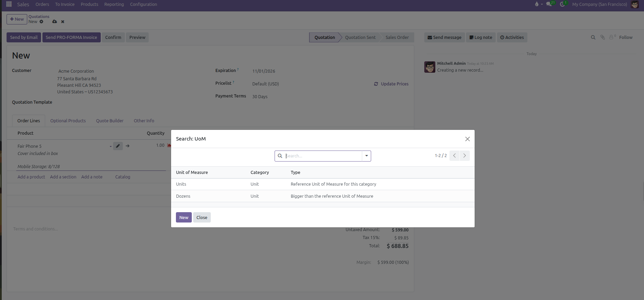The width and height of the screenshot is (644, 300).
Task: Click the Update Prices refresh link
Action: click(391, 84)
